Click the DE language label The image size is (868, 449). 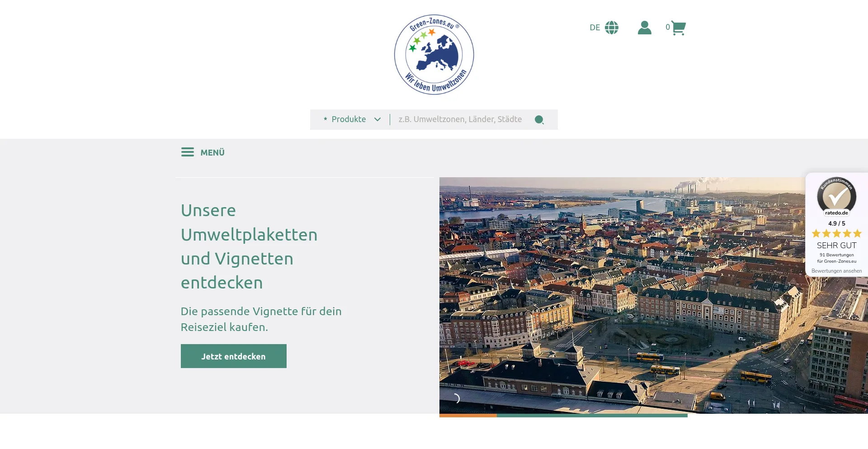tap(594, 28)
